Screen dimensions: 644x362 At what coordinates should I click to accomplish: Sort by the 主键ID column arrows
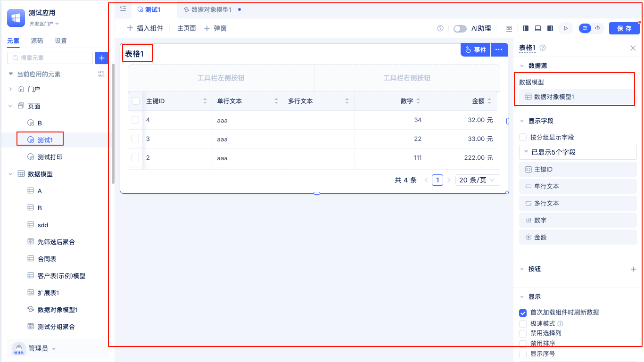[x=205, y=101]
